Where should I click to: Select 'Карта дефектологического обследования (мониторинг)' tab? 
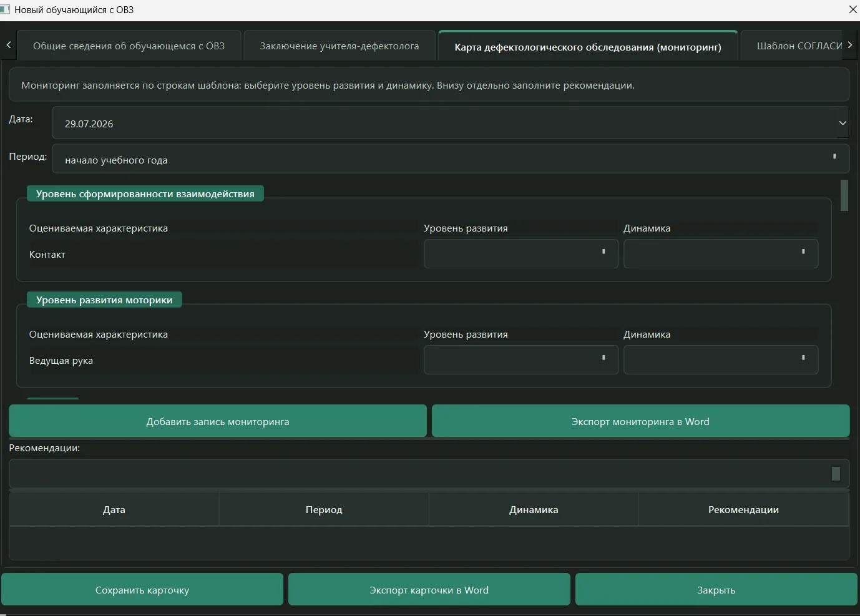[588, 46]
